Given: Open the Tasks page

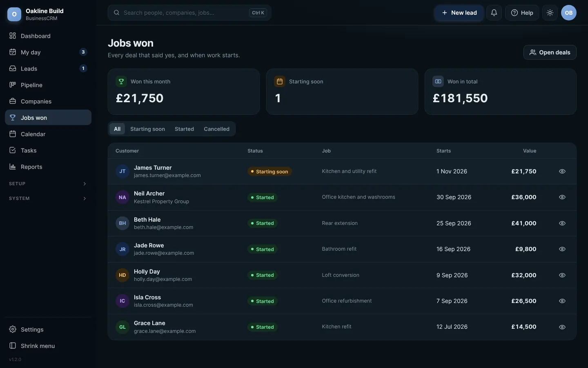Looking at the screenshot, I should click(x=48, y=150).
